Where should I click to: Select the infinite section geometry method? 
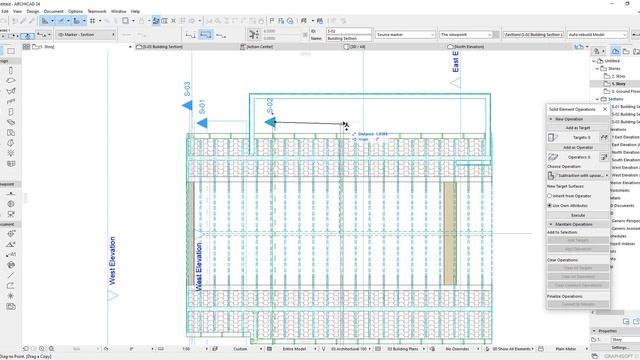click(x=190, y=35)
